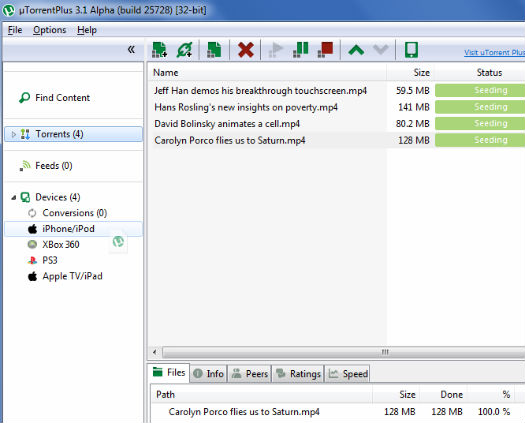Sort files pane by Size column header
This screenshot has height=423, width=525.
(396, 395)
